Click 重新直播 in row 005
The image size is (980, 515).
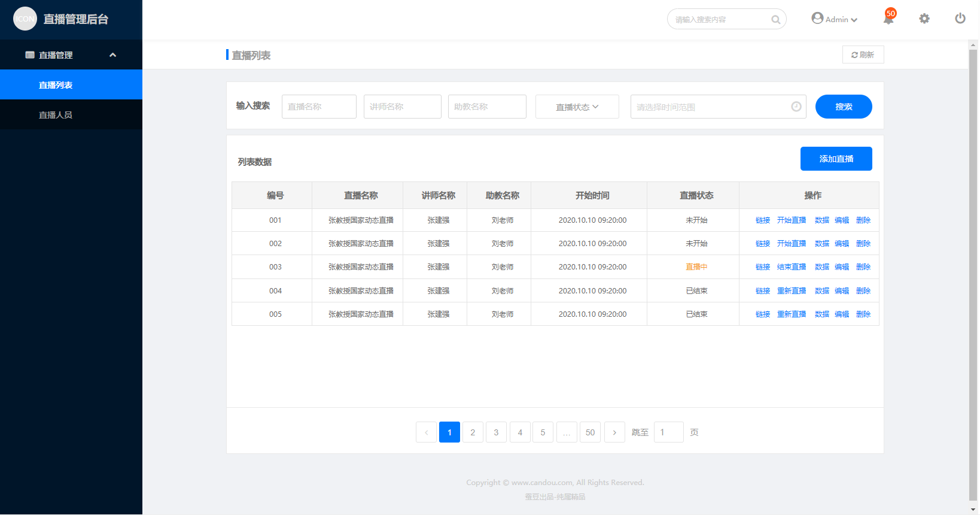point(792,314)
